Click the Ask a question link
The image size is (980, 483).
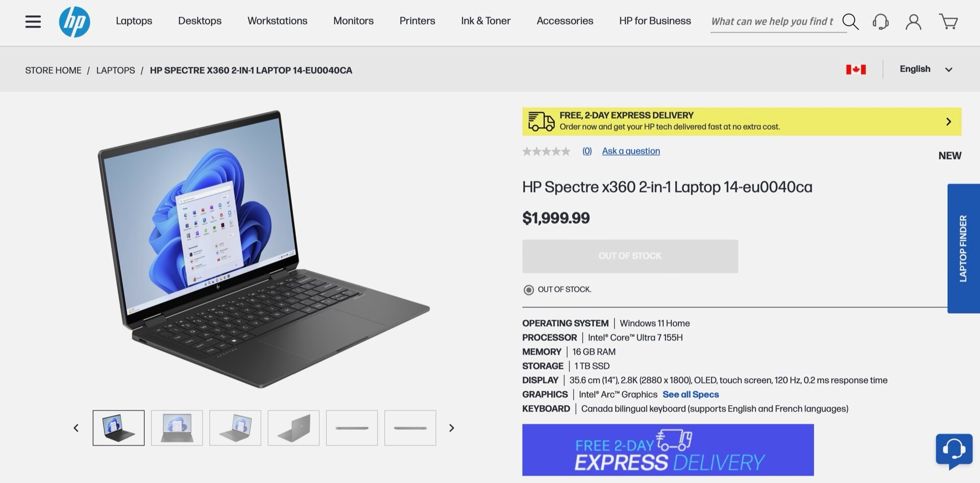pyautogui.click(x=631, y=151)
